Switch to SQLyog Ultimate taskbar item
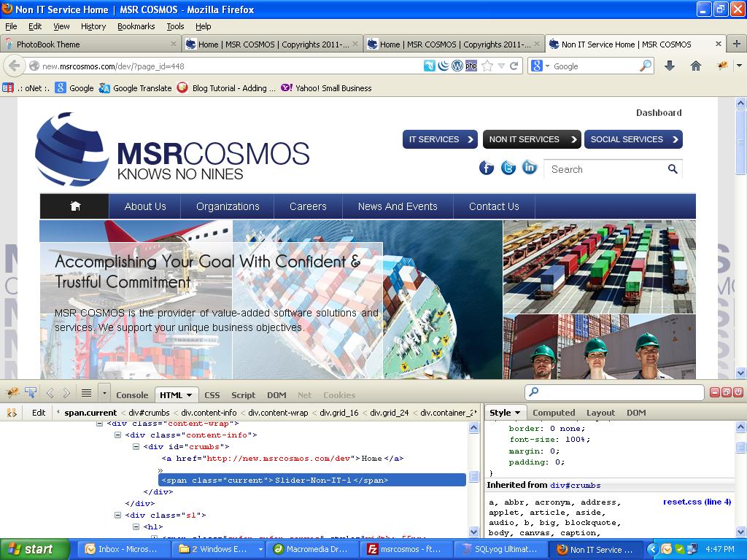Viewport: 747px width, 560px height. [x=500, y=549]
